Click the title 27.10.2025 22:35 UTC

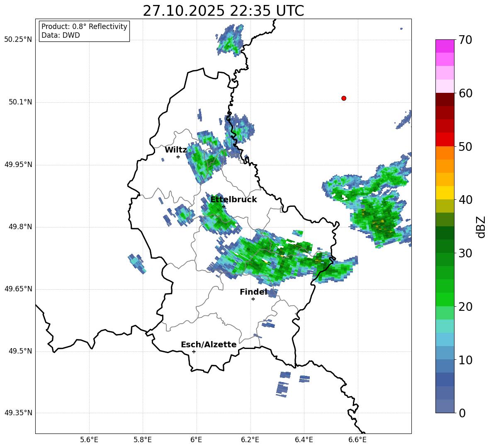point(223,11)
